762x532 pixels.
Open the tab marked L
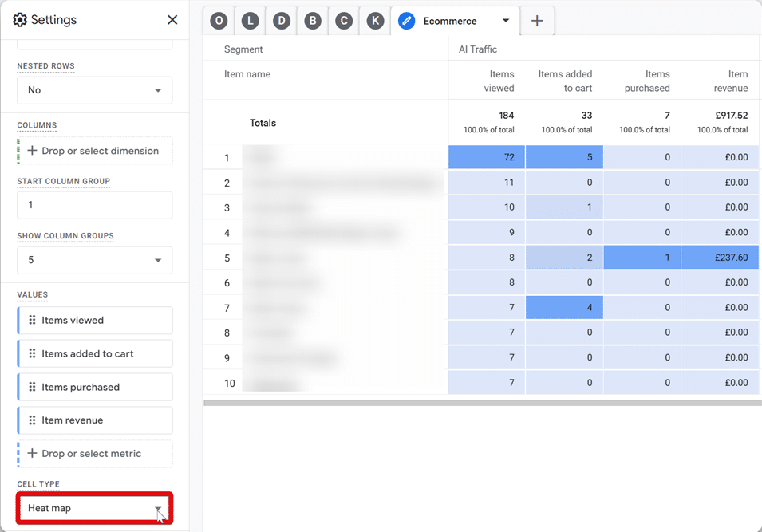[x=251, y=21]
